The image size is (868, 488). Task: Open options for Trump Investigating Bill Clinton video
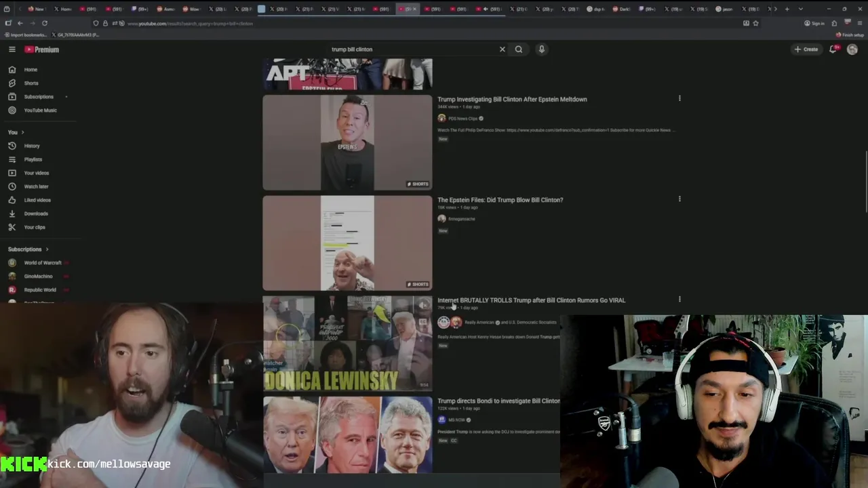click(x=679, y=98)
